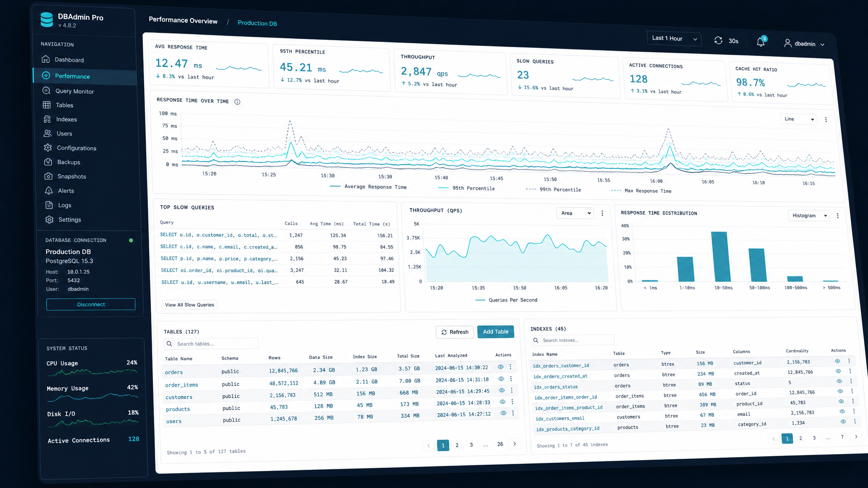
Task: Open actions menu for idx_products_category_id index
Action: (855, 421)
